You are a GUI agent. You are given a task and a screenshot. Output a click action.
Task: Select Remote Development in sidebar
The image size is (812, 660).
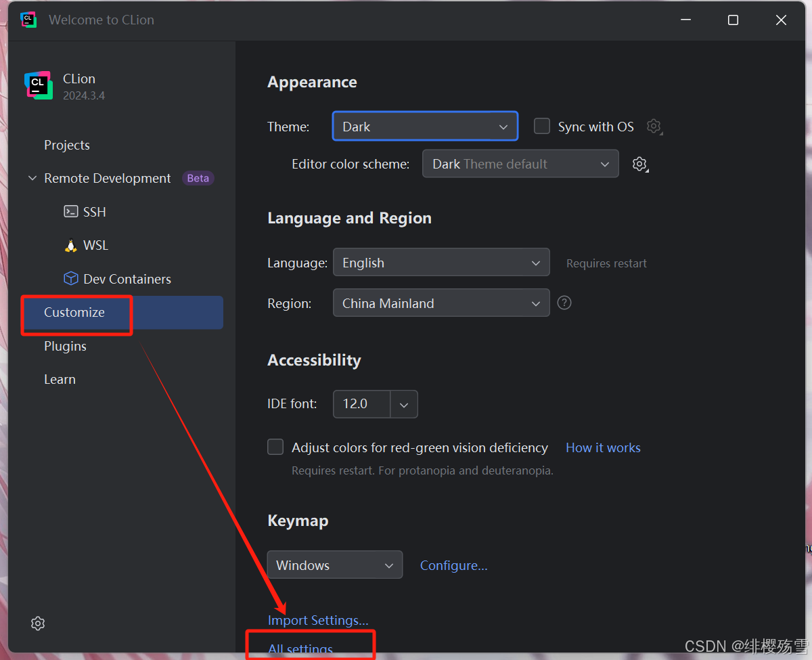click(108, 178)
